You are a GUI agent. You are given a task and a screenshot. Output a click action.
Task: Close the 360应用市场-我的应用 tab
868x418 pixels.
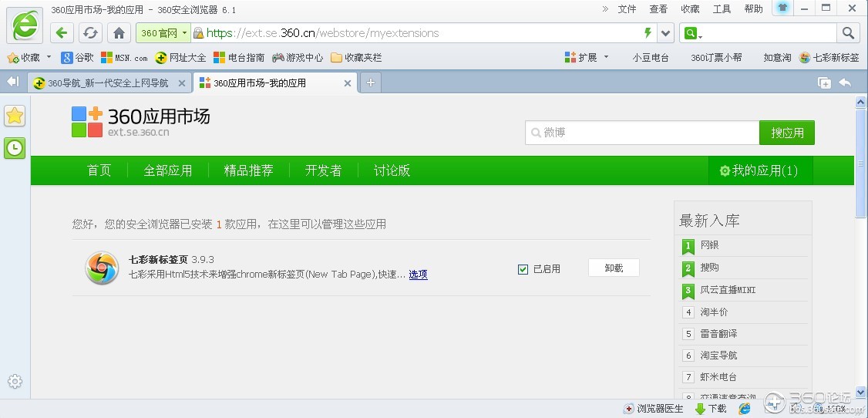click(348, 83)
